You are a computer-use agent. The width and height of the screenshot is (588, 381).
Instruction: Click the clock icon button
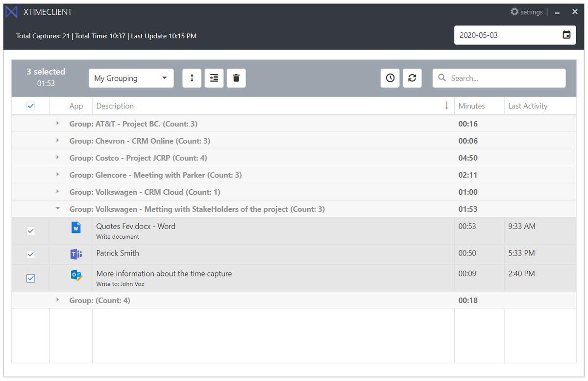coord(390,78)
